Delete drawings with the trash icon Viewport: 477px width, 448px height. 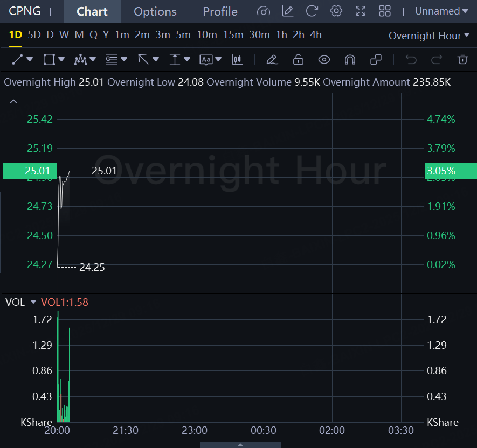462,59
